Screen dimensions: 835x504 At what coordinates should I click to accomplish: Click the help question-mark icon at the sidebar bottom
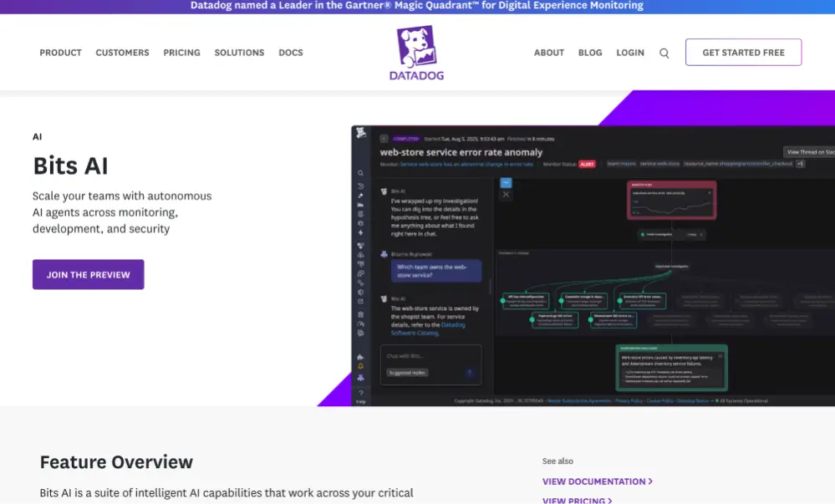click(x=359, y=393)
